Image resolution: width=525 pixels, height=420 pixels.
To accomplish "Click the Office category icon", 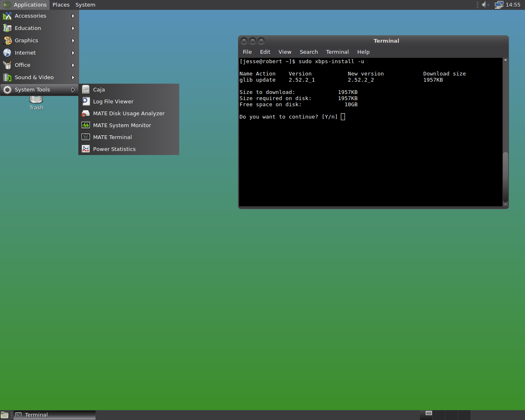I will click(x=7, y=65).
